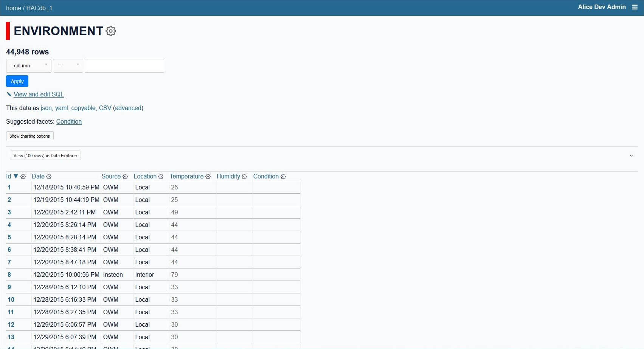Sort by the Humidity column header
644x349 pixels.
coord(228,177)
